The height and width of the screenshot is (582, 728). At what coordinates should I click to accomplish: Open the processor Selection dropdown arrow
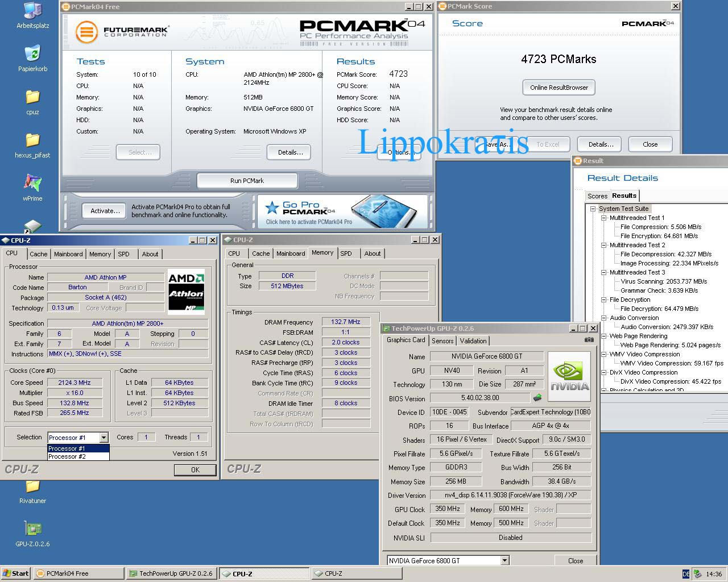(104, 438)
